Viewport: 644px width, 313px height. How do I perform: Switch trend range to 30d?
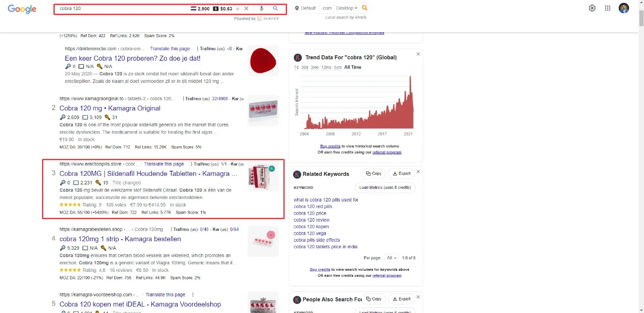[304, 67]
